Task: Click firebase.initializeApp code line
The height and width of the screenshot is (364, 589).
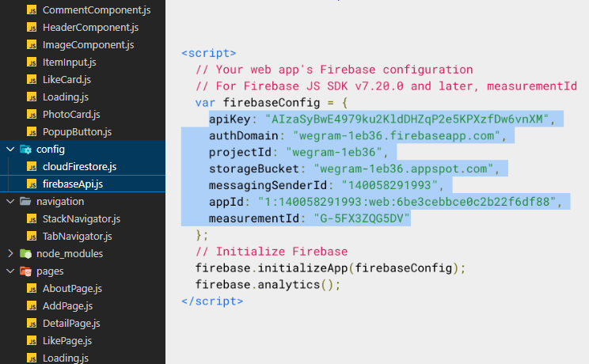Action: coord(331,267)
